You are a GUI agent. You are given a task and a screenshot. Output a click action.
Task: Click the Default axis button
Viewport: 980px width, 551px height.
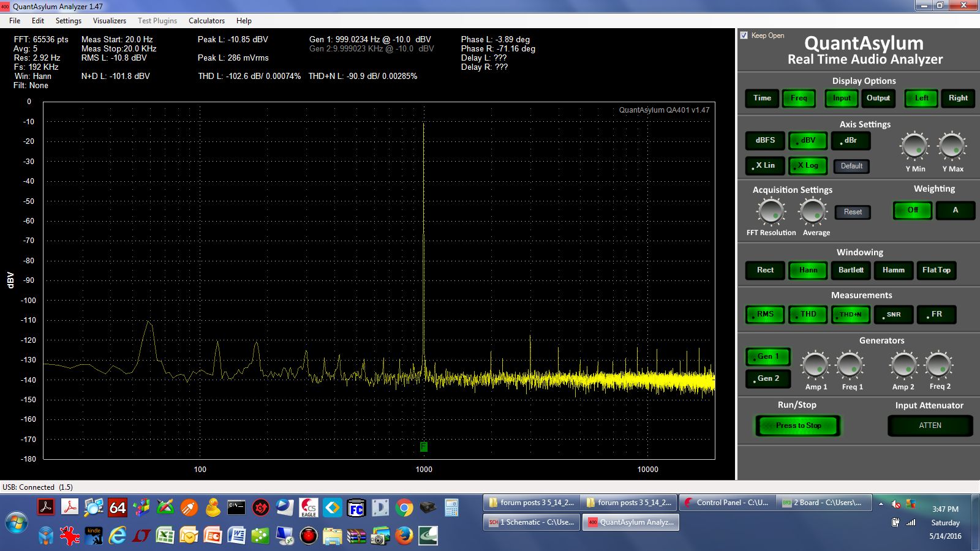tap(851, 166)
